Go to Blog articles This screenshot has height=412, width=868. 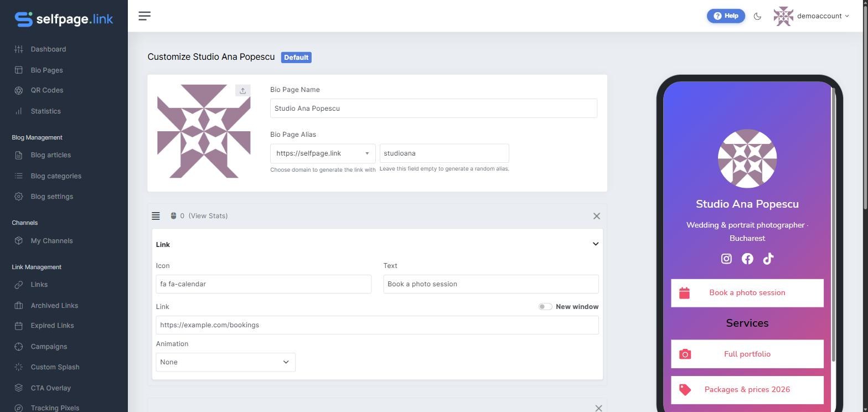(x=50, y=155)
